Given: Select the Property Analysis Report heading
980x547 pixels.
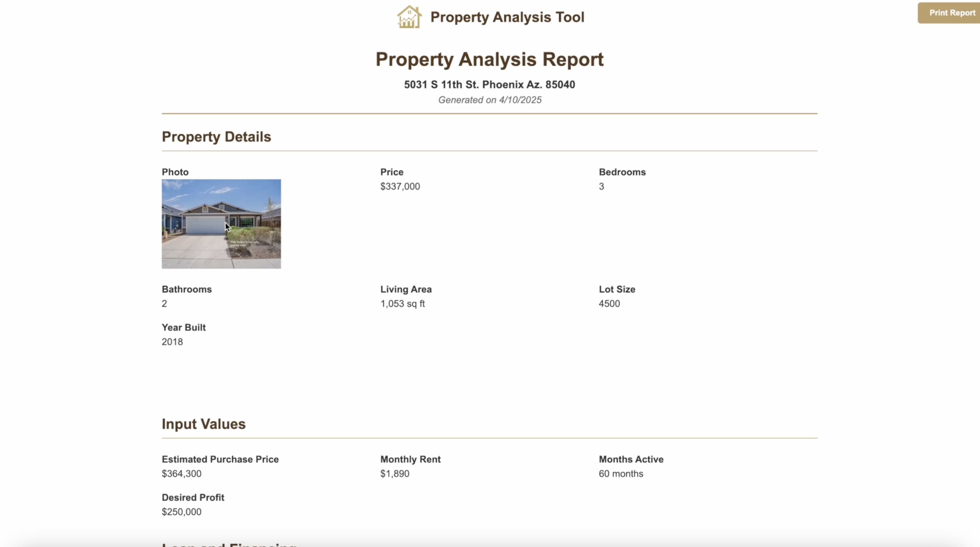Looking at the screenshot, I should (490, 59).
